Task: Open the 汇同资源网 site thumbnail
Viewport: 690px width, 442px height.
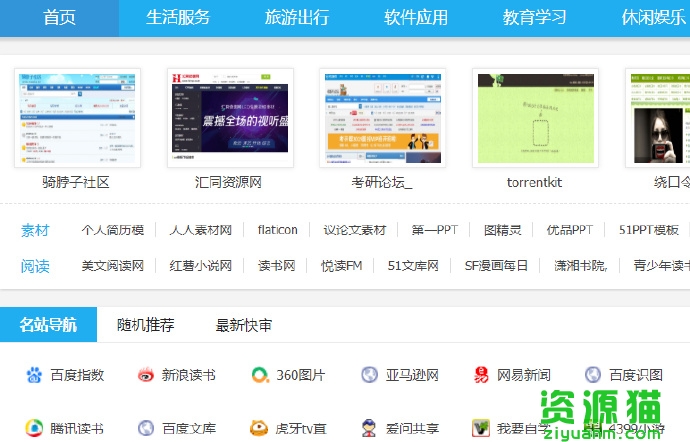Action: tap(230, 118)
